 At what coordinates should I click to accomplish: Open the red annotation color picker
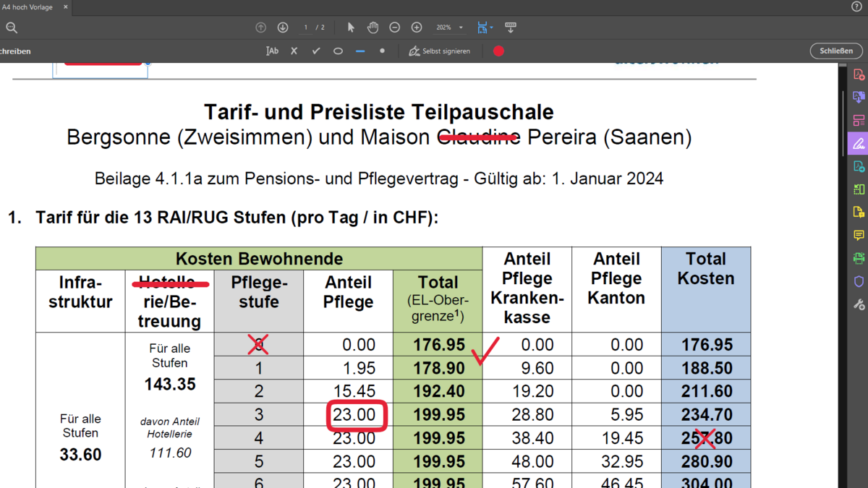[498, 51]
